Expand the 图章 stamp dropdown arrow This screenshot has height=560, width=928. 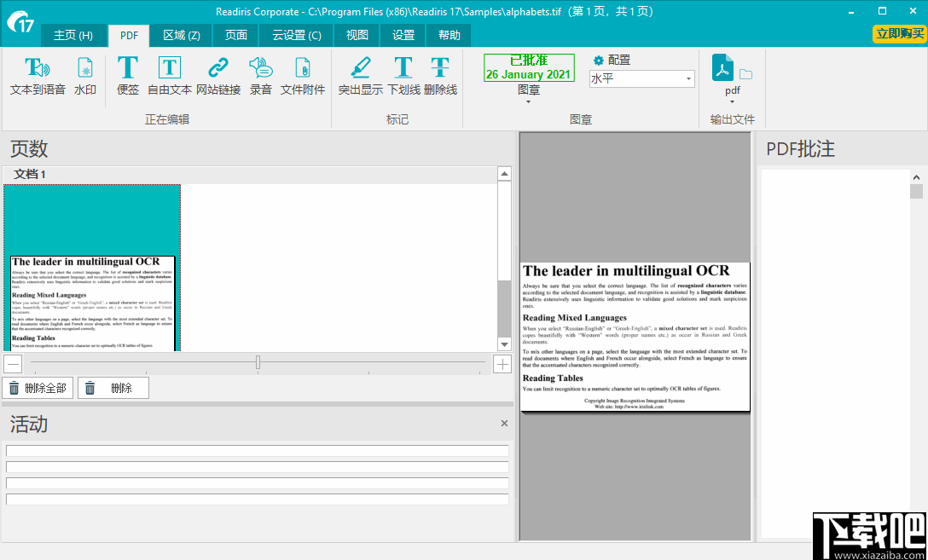[529, 101]
